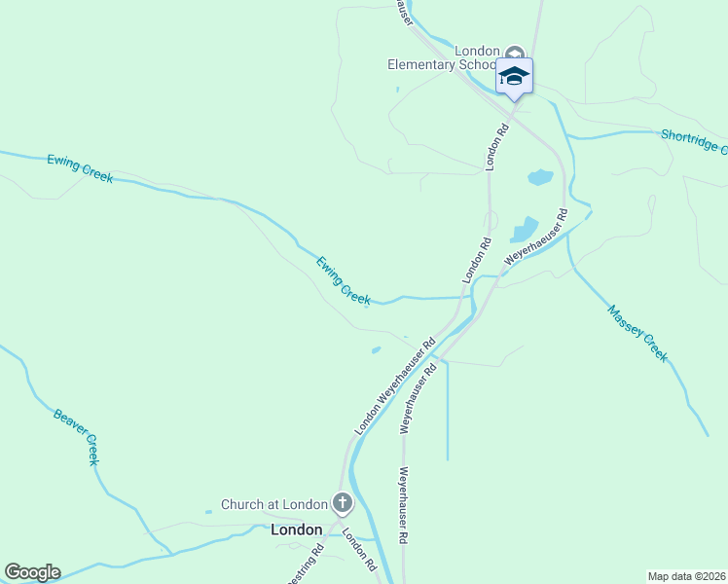
Task: Click the lower Ewing Creek label
Action: click(x=344, y=280)
